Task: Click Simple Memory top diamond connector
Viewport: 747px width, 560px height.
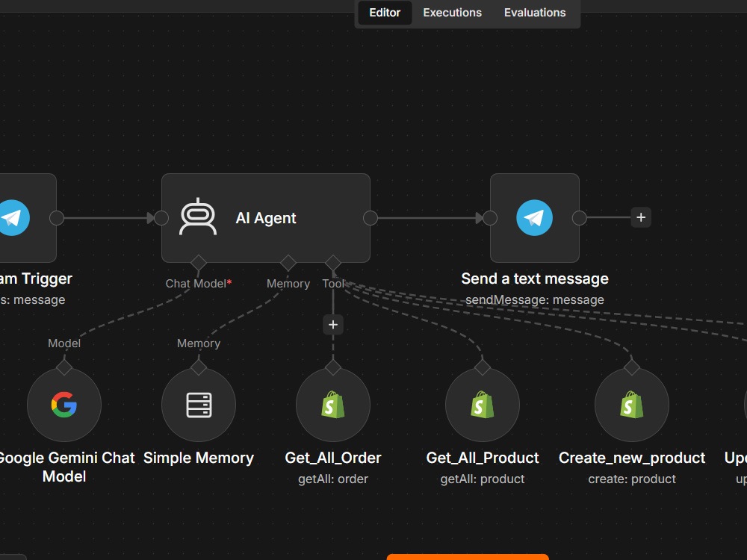Action: tap(199, 367)
